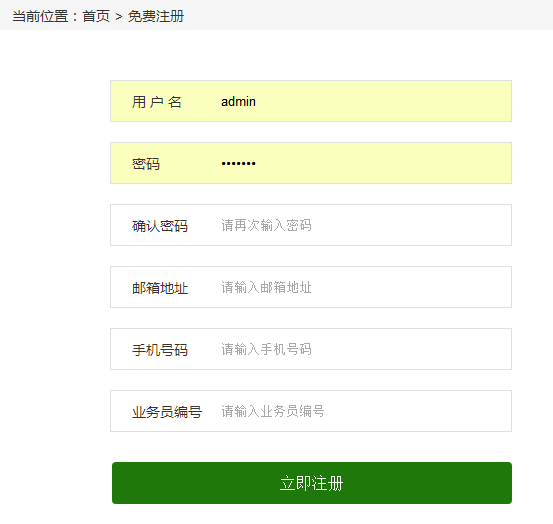The width and height of the screenshot is (553, 524).
Task: Click the 手机号码 field label
Action: [160, 350]
